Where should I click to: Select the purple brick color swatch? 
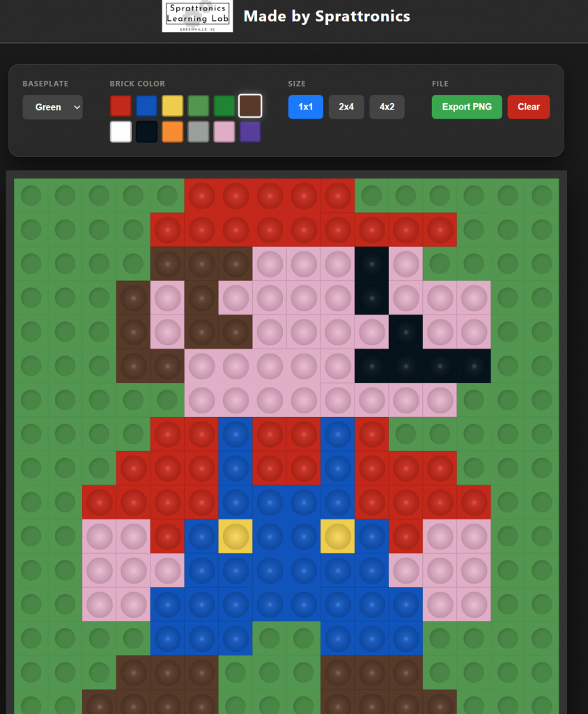click(250, 132)
